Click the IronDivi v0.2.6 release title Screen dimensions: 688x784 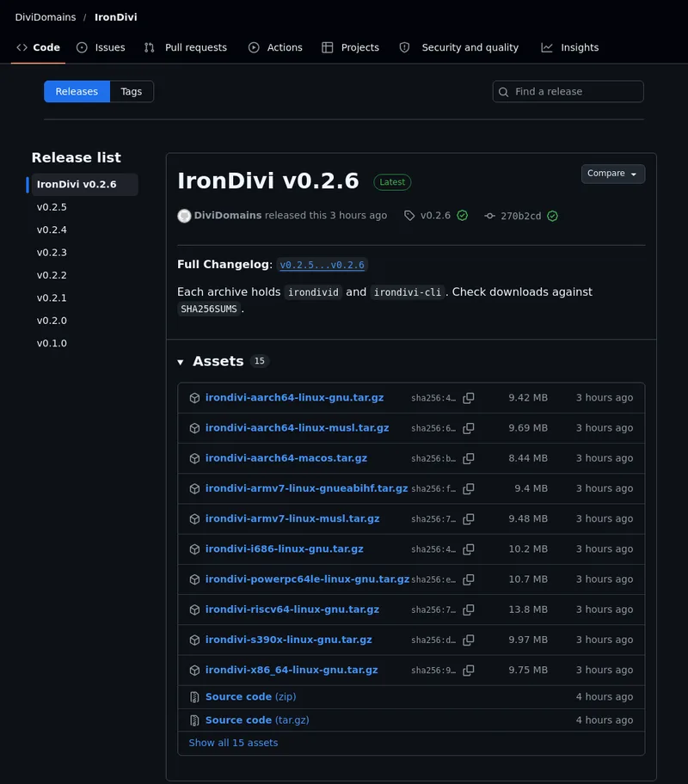point(268,181)
